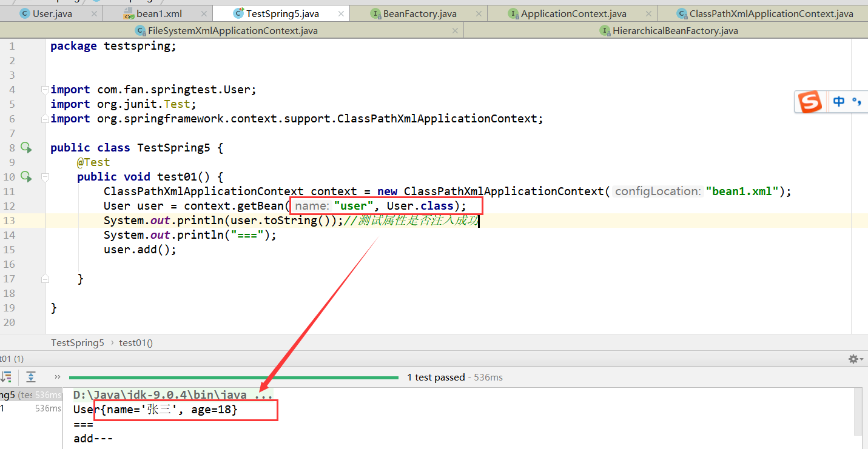Click the console line 'D:\Java\jdk-9.0.4\bin\java ...'
Screen dimensions: 868x449
pyautogui.click(x=173, y=395)
